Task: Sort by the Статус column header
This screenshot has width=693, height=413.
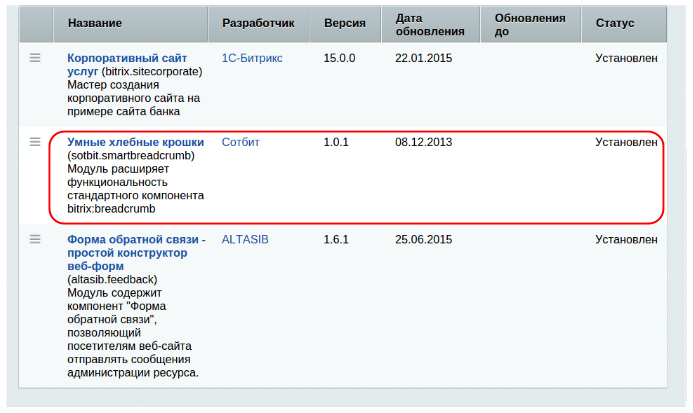Action: [x=615, y=22]
